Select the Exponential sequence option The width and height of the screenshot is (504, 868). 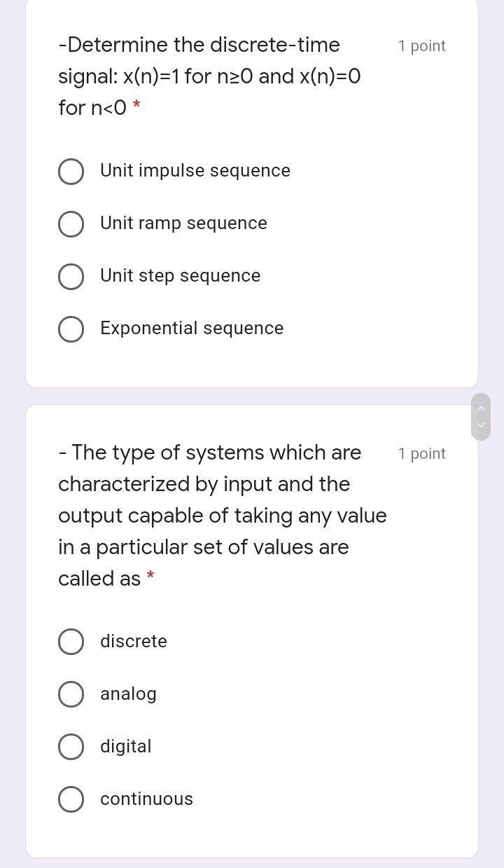[x=71, y=329]
